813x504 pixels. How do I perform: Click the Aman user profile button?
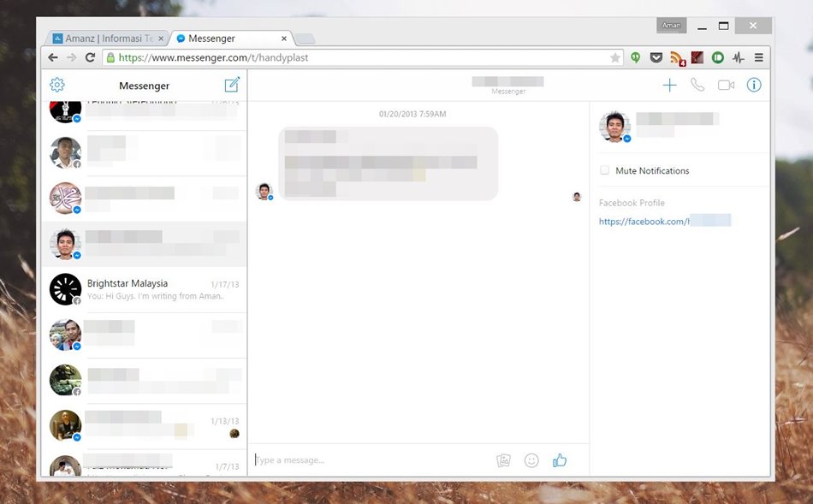(671, 26)
